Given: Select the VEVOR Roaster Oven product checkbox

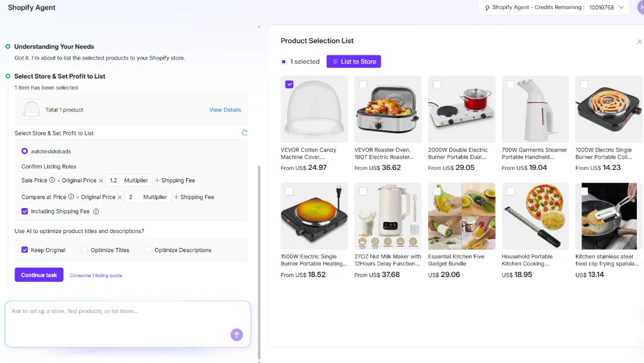Looking at the screenshot, I should (363, 84).
